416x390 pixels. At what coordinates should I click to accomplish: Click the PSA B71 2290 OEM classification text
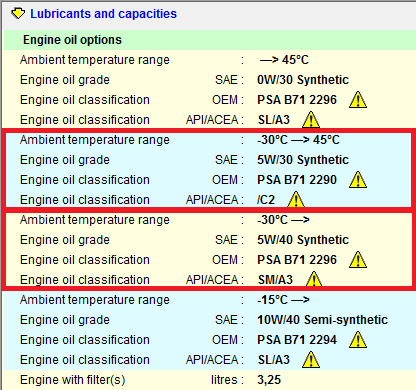pyautogui.click(x=297, y=180)
